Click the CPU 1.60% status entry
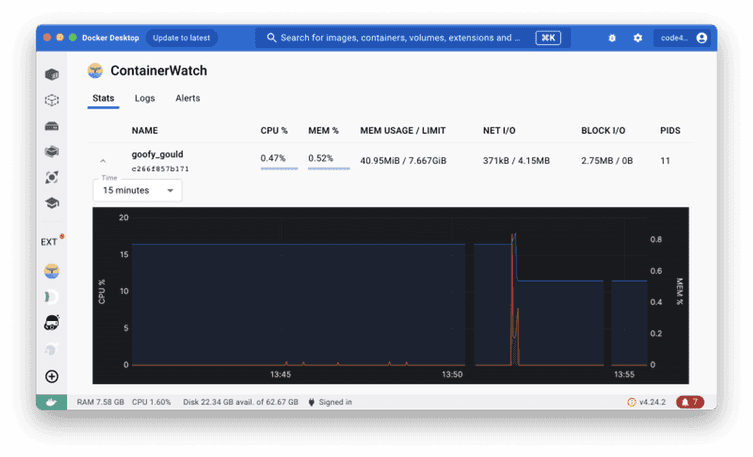Image resolution: width=753 pixels, height=457 pixels. pos(151,402)
